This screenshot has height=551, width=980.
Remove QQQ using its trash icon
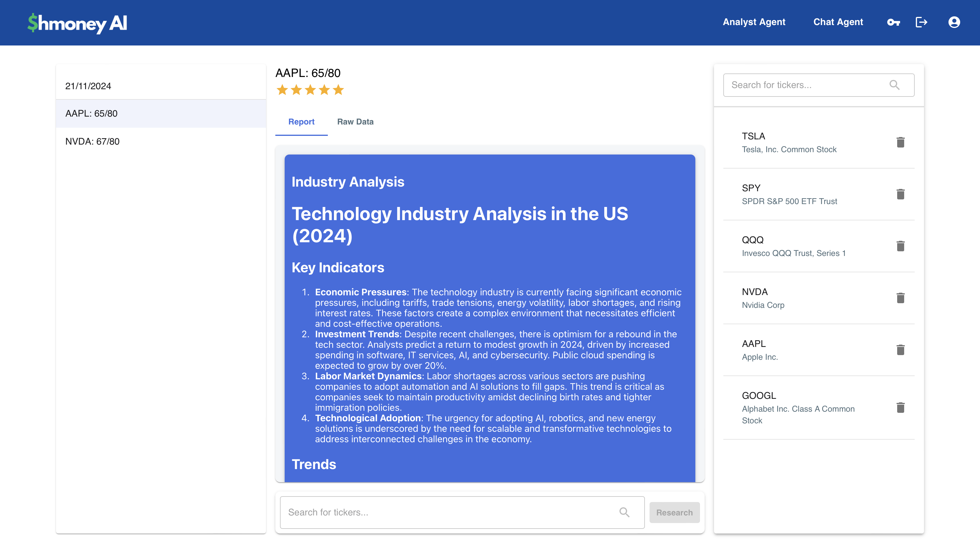900,246
